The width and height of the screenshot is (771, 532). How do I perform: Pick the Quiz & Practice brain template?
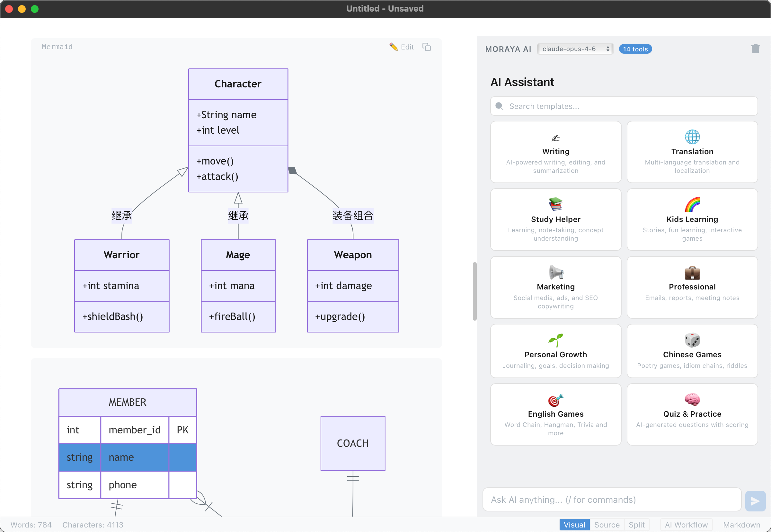coord(692,414)
